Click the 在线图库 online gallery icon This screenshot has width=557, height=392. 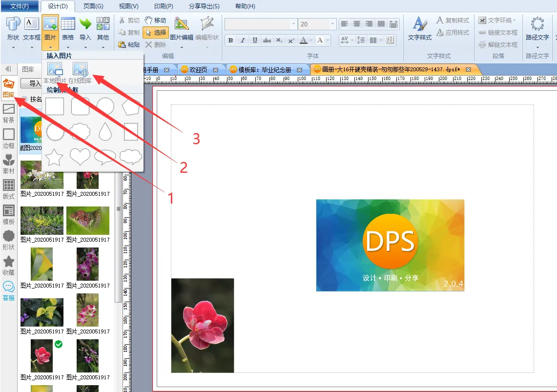pyautogui.click(x=80, y=69)
